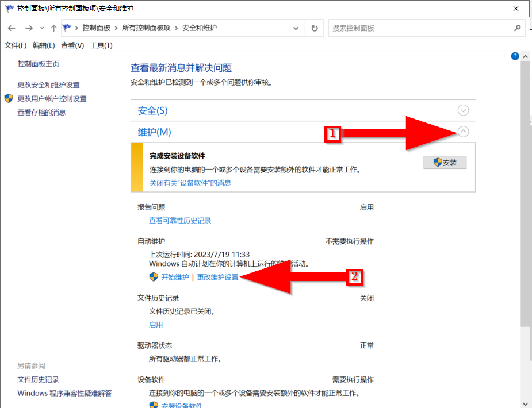Click the 所有驱动器都正常工作。 text
The height and width of the screenshot is (408, 532).
185,359
